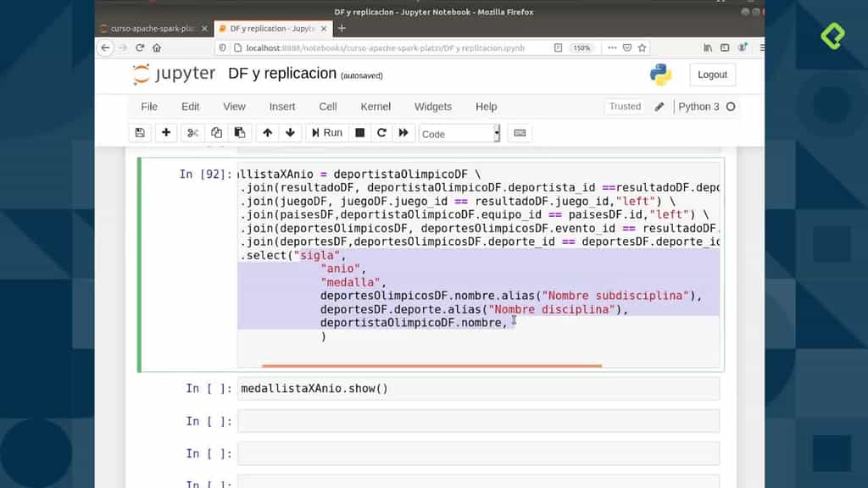Open Firefox account icon
868x488 pixels.
click(743, 48)
